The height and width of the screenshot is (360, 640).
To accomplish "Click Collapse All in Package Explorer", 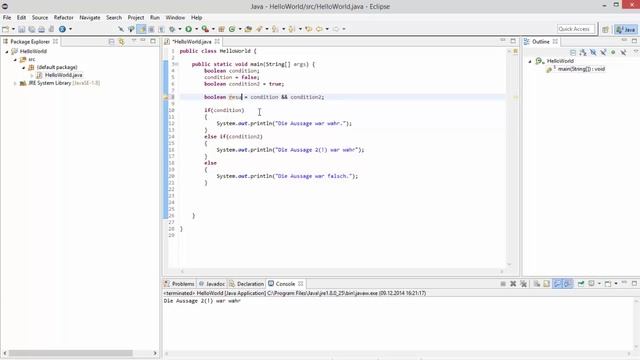I will tap(111, 42).
